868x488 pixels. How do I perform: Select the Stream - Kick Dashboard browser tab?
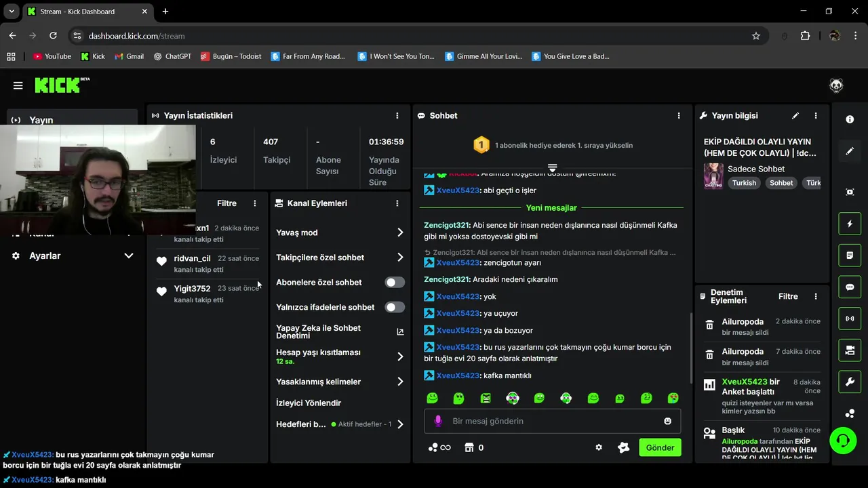point(87,12)
